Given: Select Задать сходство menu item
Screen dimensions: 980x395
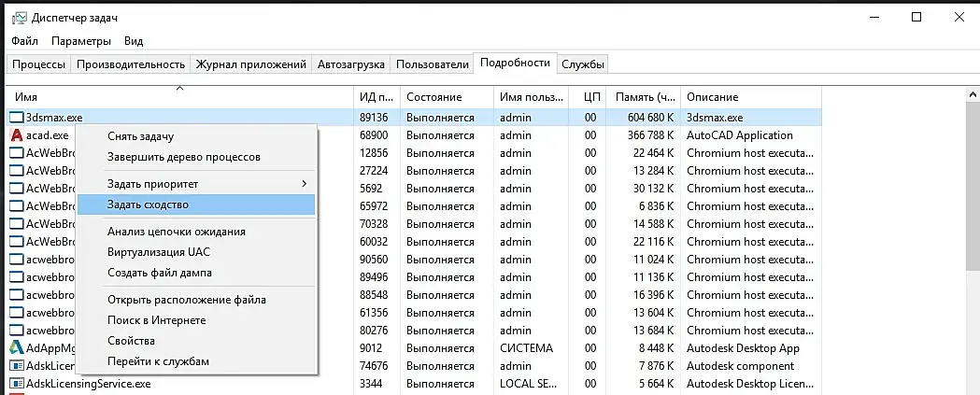Looking at the screenshot, I should pos(196,205).
